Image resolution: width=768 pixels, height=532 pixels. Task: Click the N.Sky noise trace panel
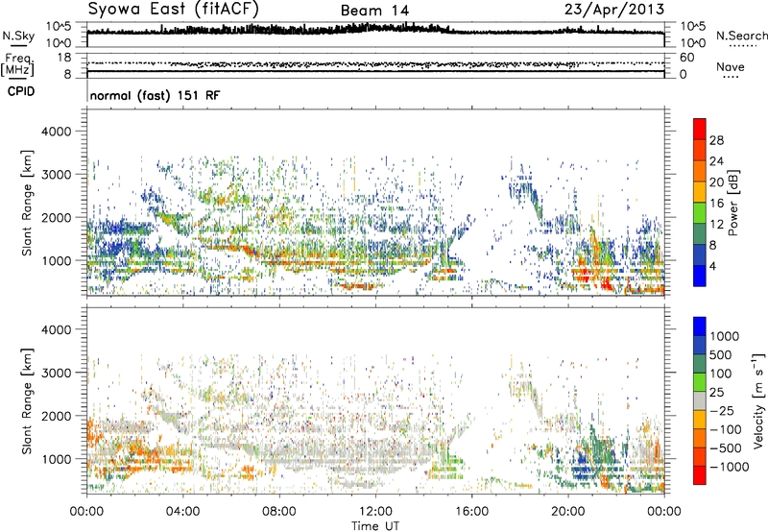click(x=375, y=35)
